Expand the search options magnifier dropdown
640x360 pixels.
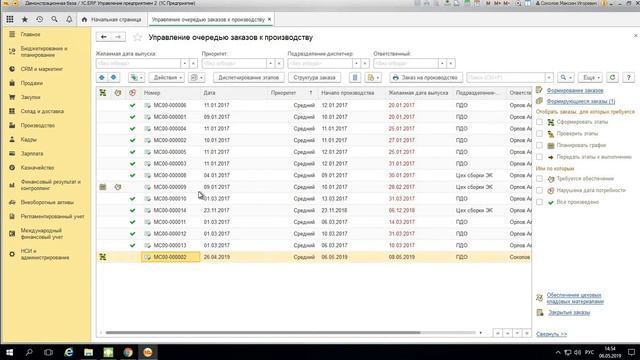click(566, 78)
